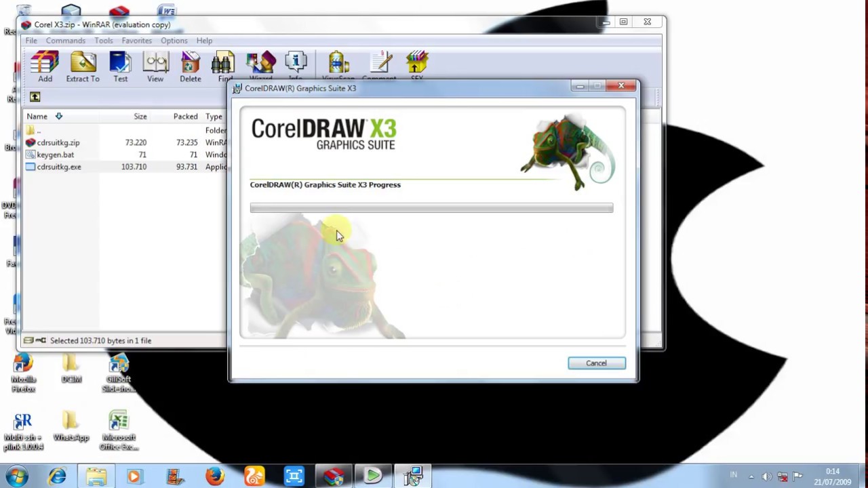Click the Comment icon in WinRAR toolbar
This screenshot has height=488, width=868.
(379, 66)
